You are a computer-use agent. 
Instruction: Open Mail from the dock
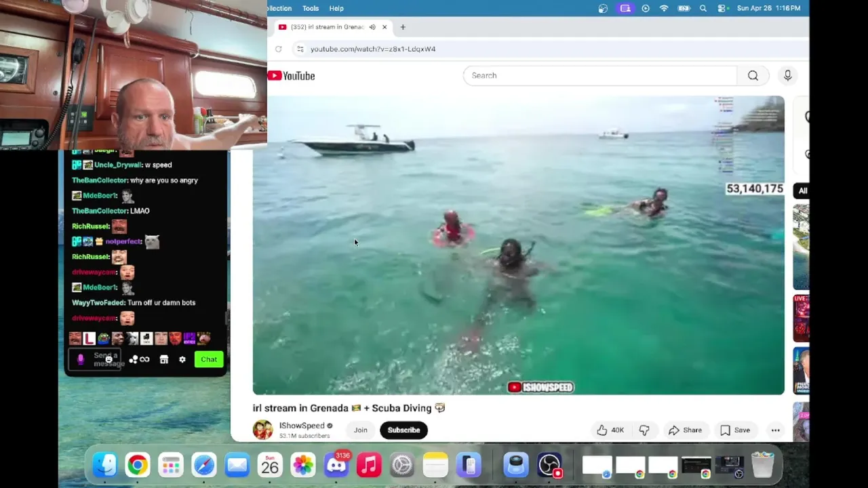[237, 465]
